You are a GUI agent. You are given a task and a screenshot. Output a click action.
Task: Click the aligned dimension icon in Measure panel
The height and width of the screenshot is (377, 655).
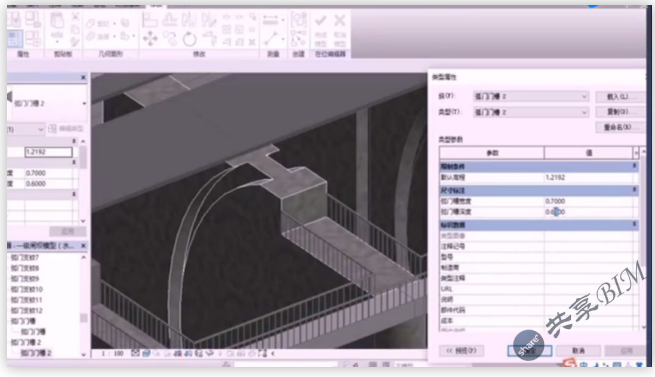click(x=271, y=39)
